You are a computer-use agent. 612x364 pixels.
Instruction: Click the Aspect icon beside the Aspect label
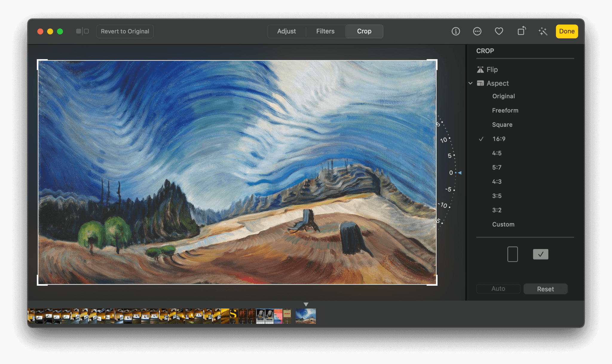481,83
